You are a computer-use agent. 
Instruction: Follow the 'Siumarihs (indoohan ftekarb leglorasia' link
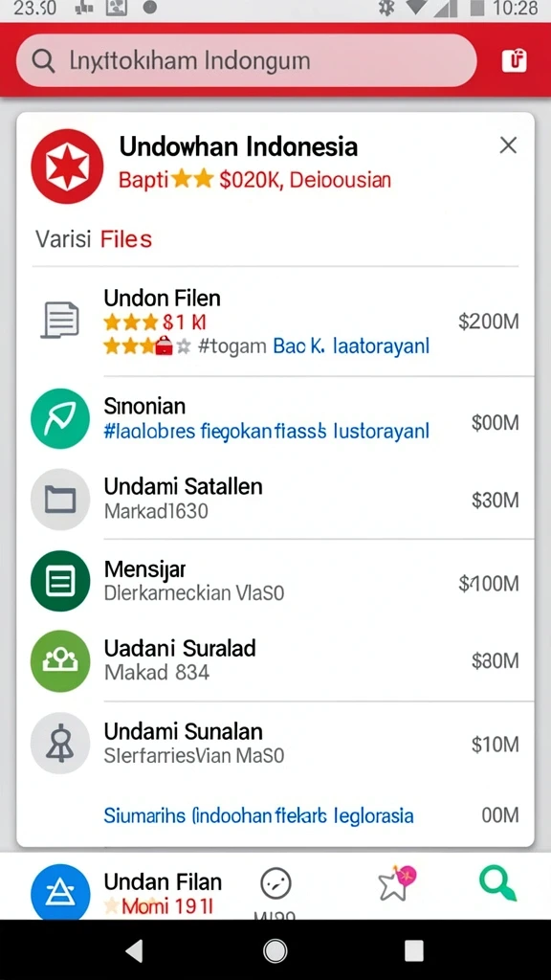click(x=258, y=815)
